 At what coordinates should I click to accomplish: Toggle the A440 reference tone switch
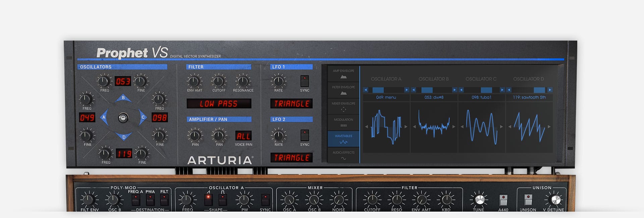[x=503, y=200]
